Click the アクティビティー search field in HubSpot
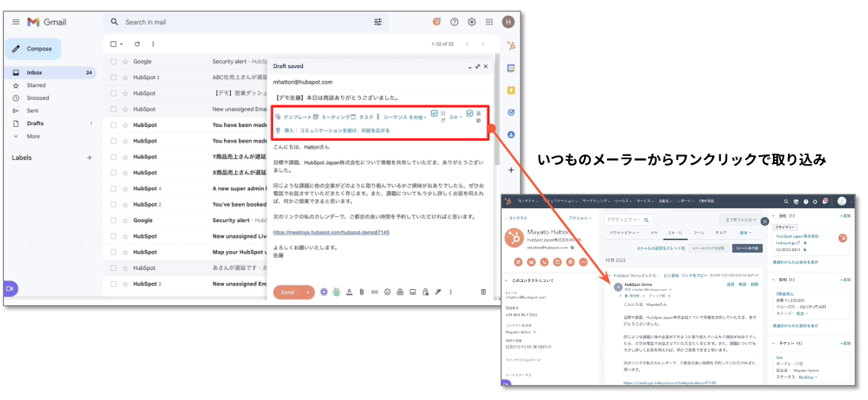This screenshot has height=400, width=868. pyautogui.click(x=628, y=220)
